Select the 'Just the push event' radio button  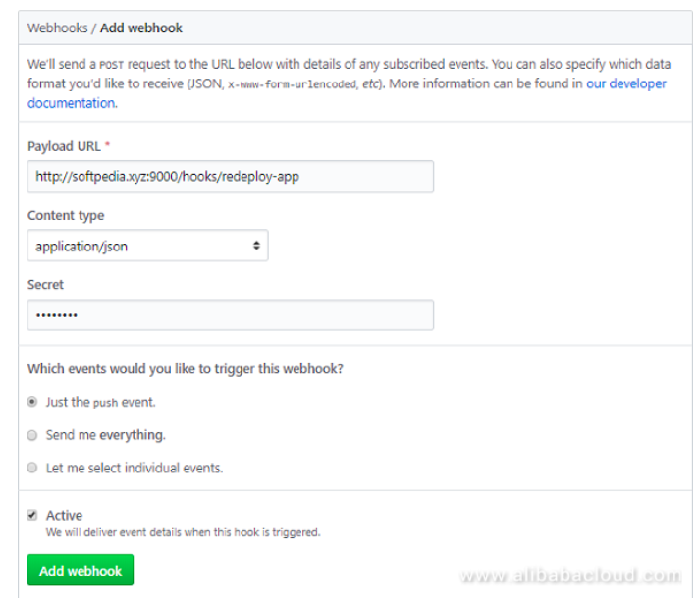pyautogui.click(x=33, y=402)
